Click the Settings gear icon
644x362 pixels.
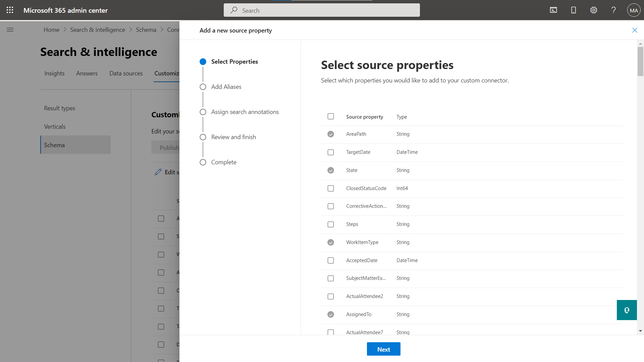click(x=594, y=10)
